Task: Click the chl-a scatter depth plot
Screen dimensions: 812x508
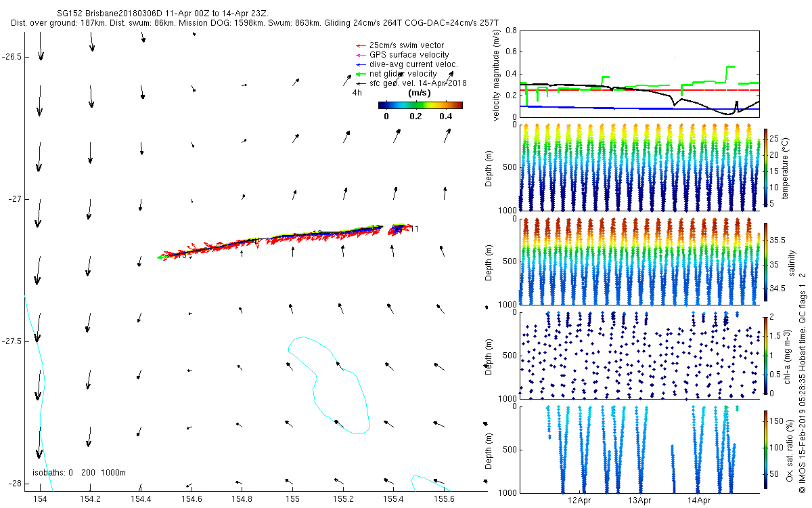Action: tap(638, 356)
